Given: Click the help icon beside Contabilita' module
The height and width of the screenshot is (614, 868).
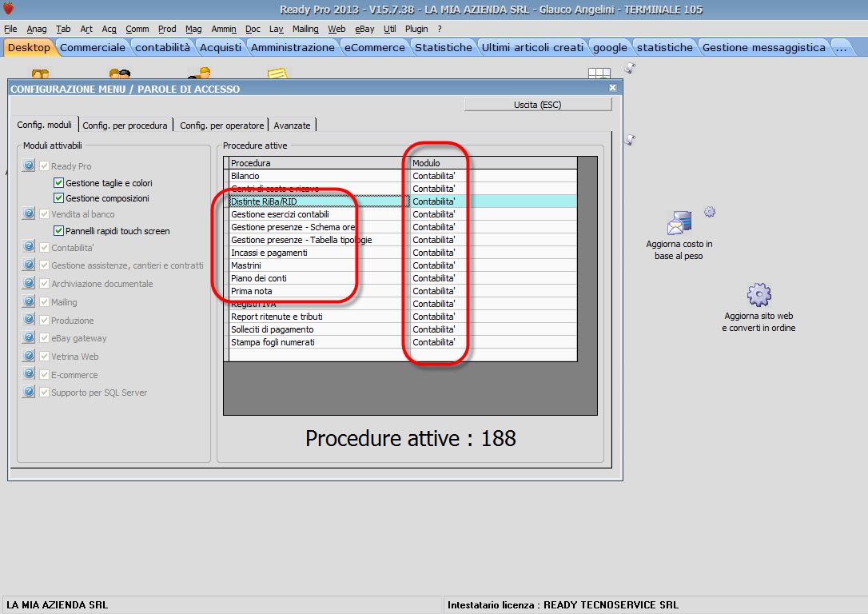Looking at the screenshot, I should pyautogui.click(x=29, y=246).
